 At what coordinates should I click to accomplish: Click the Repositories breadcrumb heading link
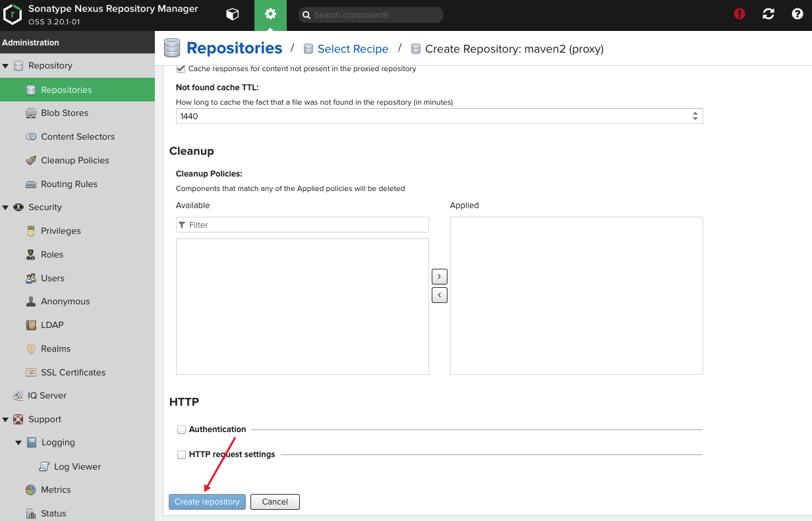[235, 48]
